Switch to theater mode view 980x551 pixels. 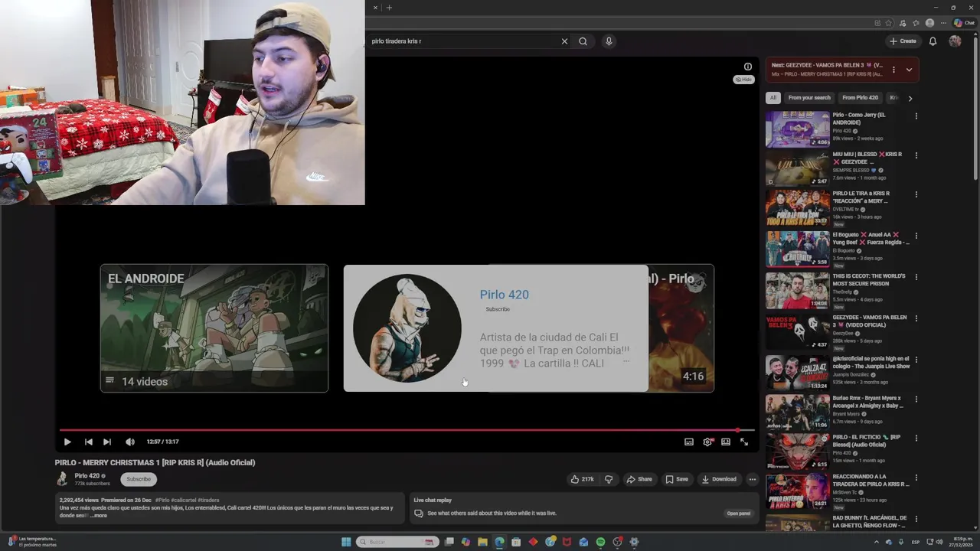click(726, 442)
